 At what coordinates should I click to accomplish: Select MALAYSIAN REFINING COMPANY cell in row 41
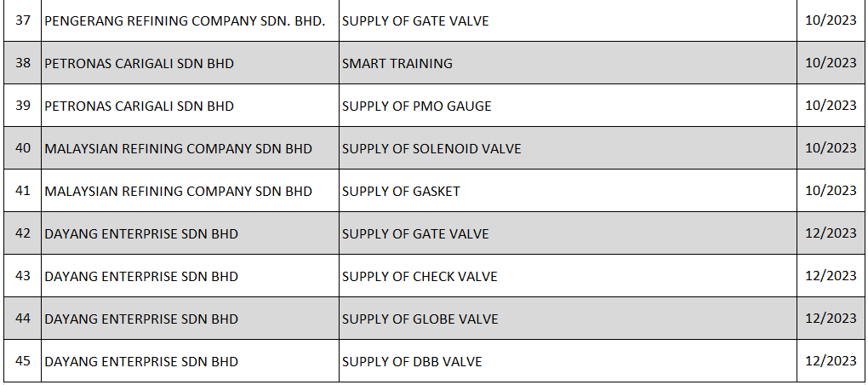(178, 192)
